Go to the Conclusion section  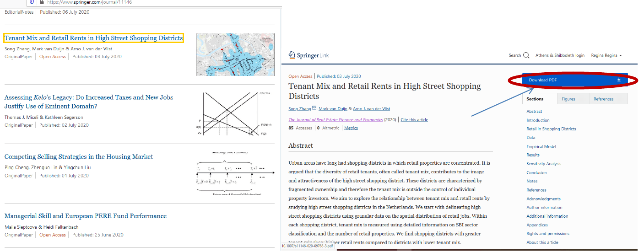tap(536, 173)
